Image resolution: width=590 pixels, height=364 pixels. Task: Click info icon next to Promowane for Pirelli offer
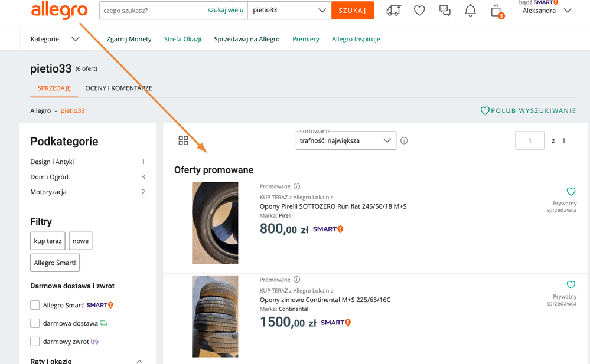pos(297,186)
